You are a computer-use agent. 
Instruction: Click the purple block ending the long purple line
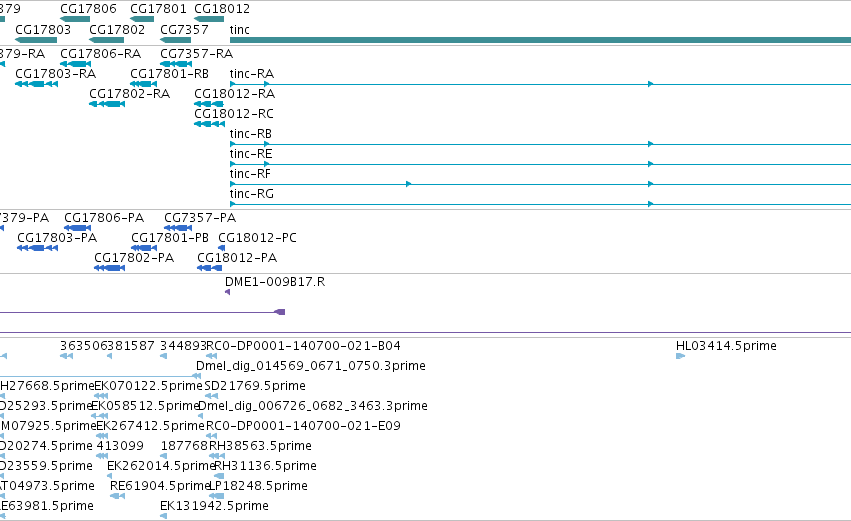(x=280, y=312)
